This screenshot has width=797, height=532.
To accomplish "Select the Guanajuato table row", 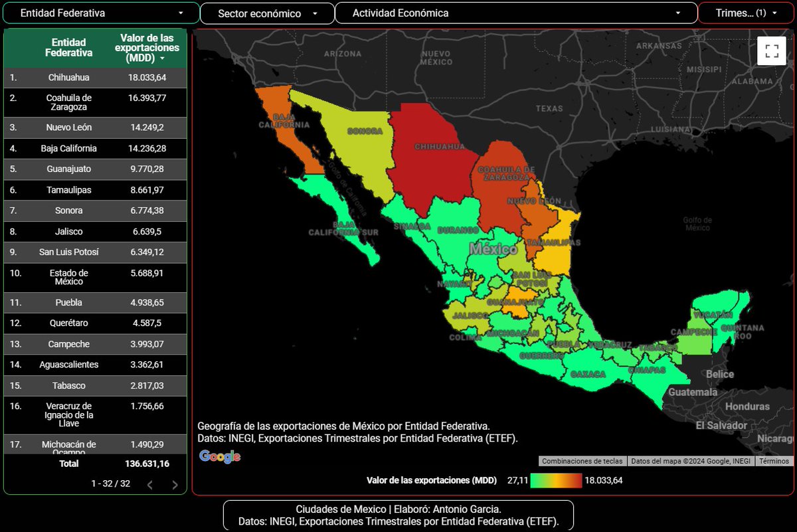I will point(96,169).
